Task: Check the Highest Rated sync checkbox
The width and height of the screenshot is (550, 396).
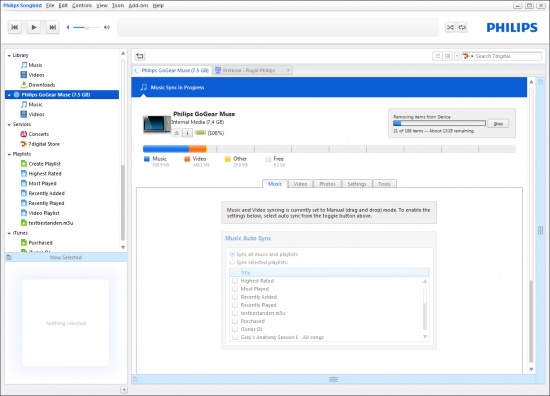Action: point(235,281)
